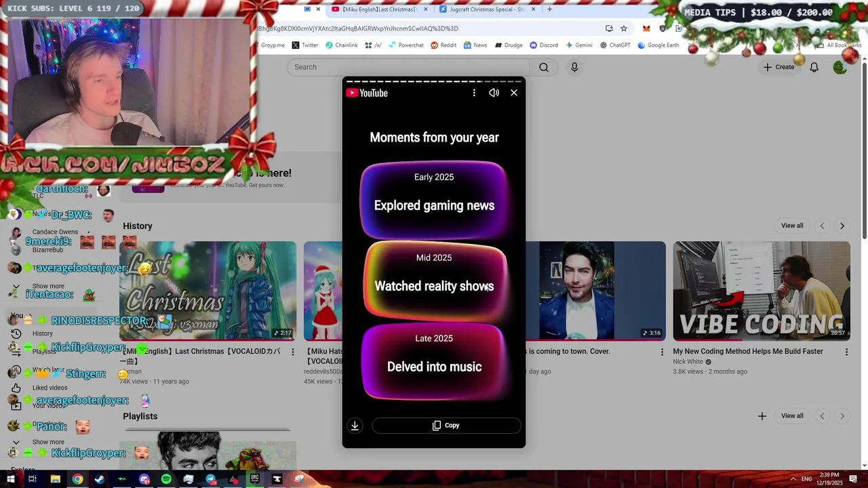Click View all for History
Image resolution: width=868 pixels, height=488 pixels.
pyautogui.click(x=792, y=226)
